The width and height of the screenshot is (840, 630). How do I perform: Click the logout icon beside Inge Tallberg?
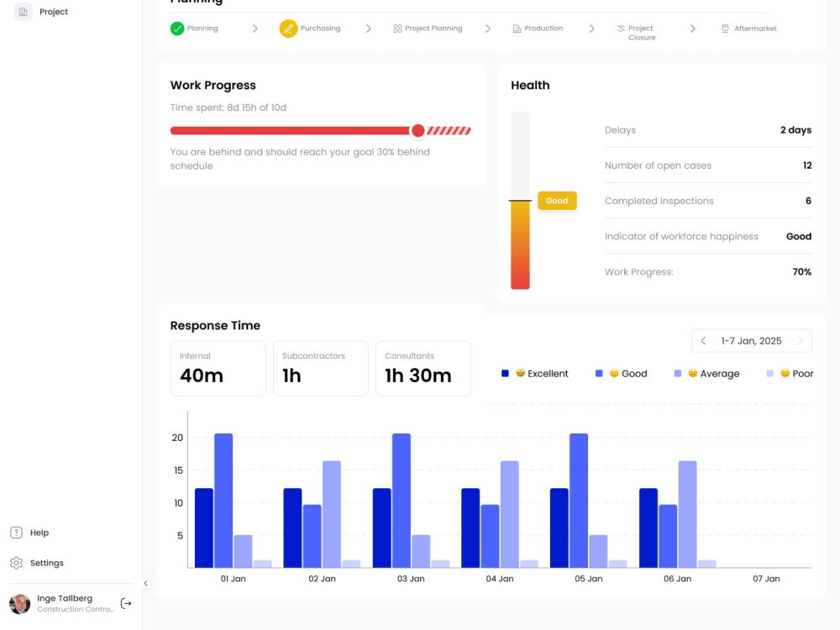coord(126,604)
